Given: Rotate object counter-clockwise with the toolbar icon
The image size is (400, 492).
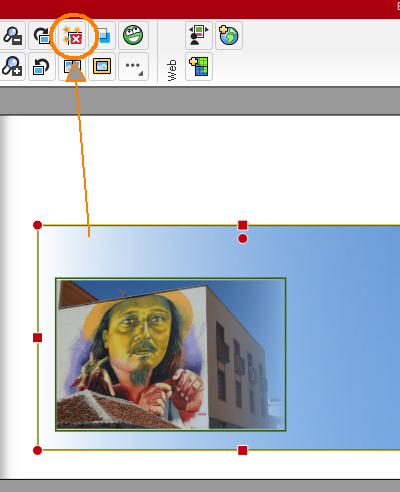Looking at the screenshot, I should tap(42, 66).
